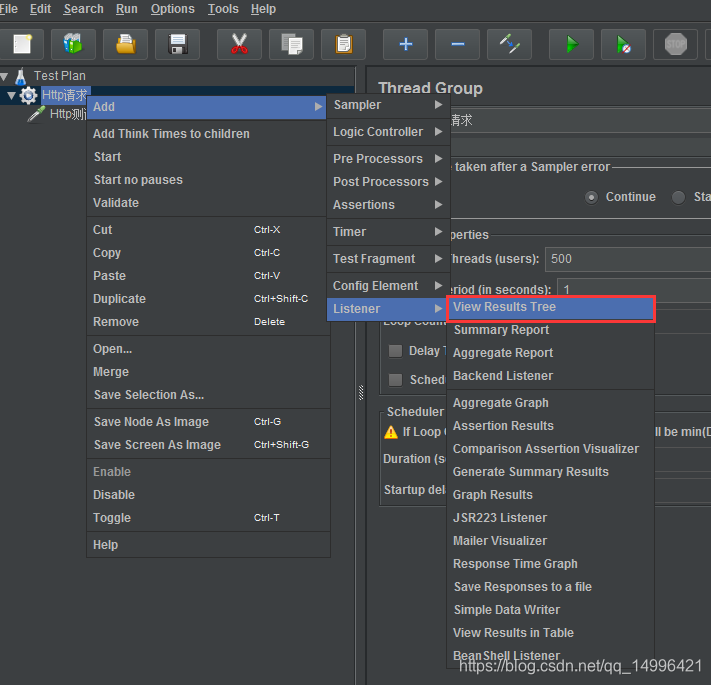This screenshot has width=711, height=685.
Task: Click Save Node As Image
Action: point(208,422)
